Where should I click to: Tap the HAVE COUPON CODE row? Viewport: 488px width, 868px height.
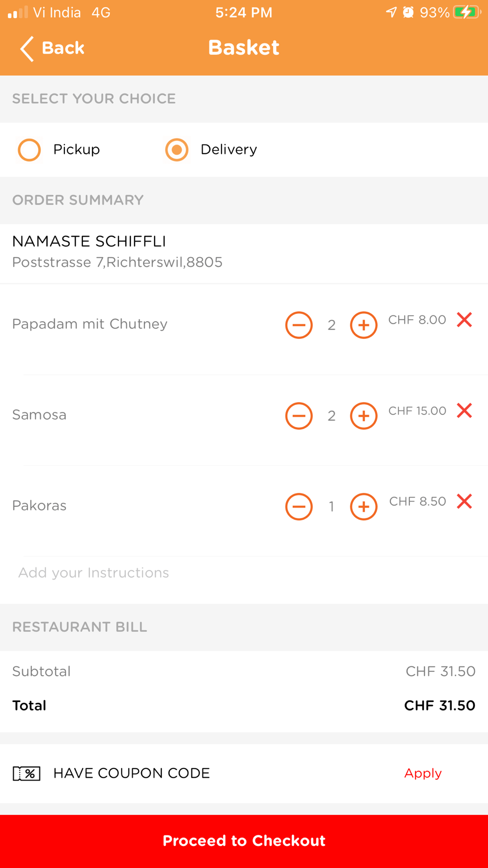click(244, 773)
